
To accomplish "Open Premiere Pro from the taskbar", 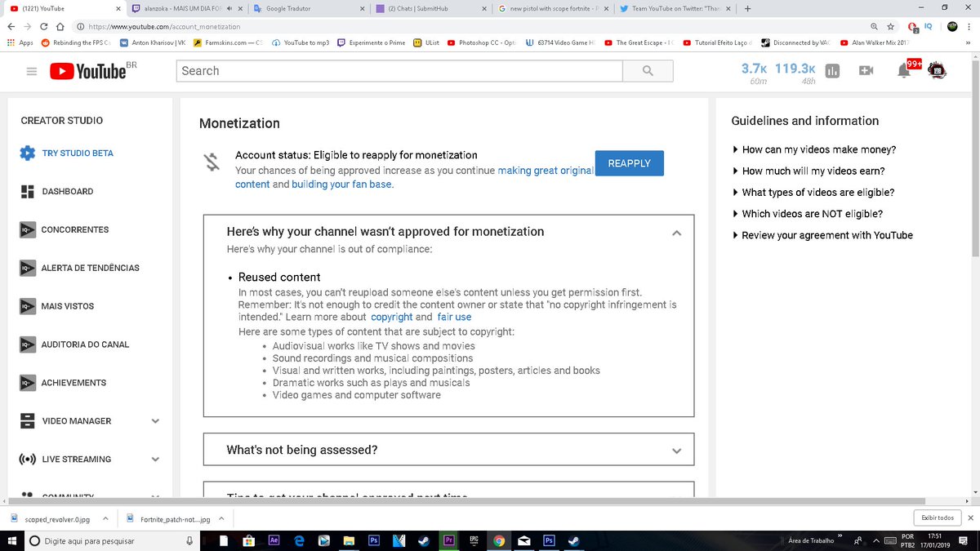I will click(448, 540).
